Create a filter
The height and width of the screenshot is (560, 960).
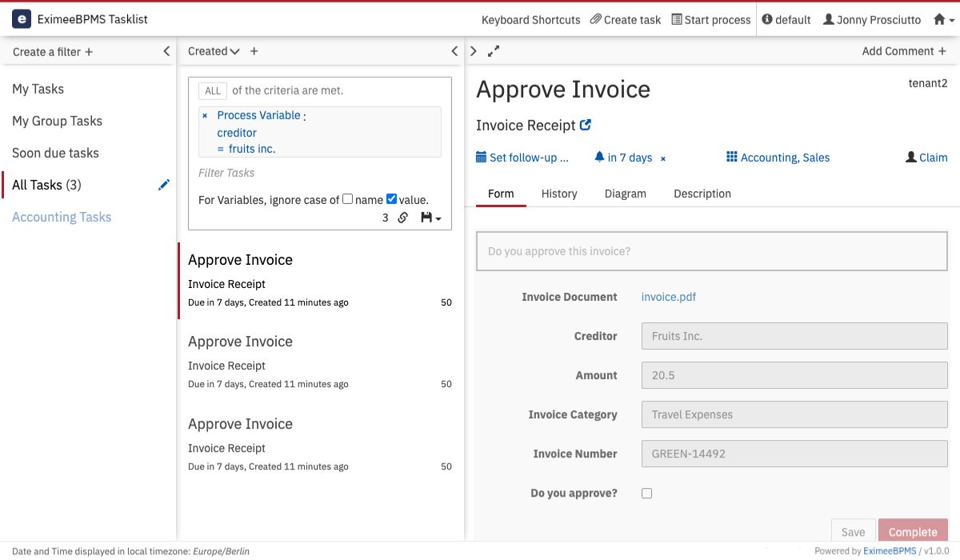pos(53,52)
